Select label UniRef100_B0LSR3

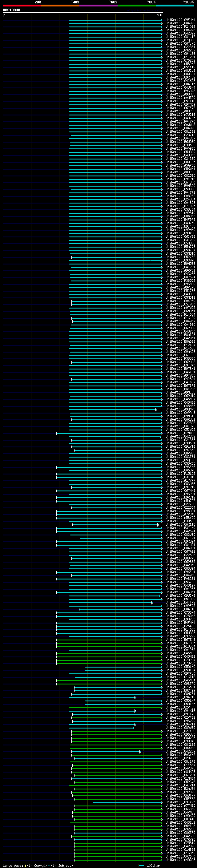(x=180, y=426)
